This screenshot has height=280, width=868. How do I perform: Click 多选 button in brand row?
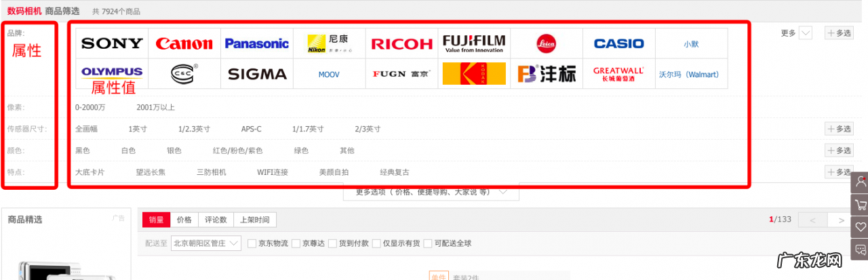[839, 33]
